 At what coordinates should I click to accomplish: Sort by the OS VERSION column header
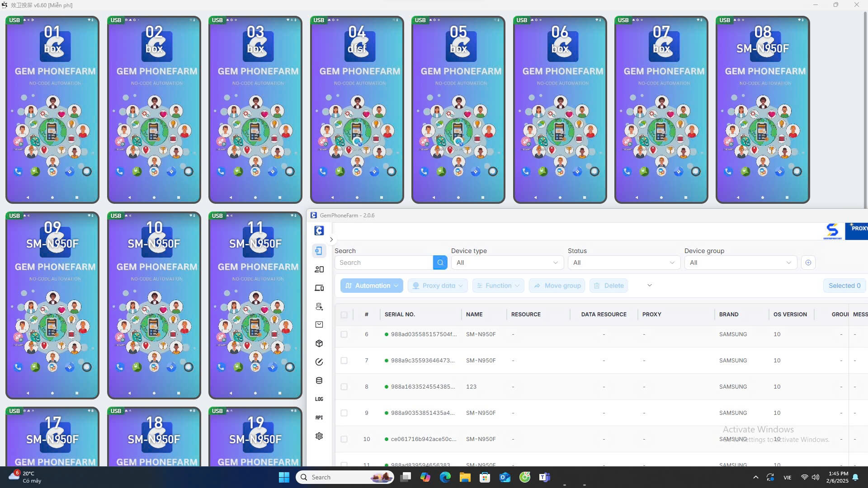[x=790, y=314]
